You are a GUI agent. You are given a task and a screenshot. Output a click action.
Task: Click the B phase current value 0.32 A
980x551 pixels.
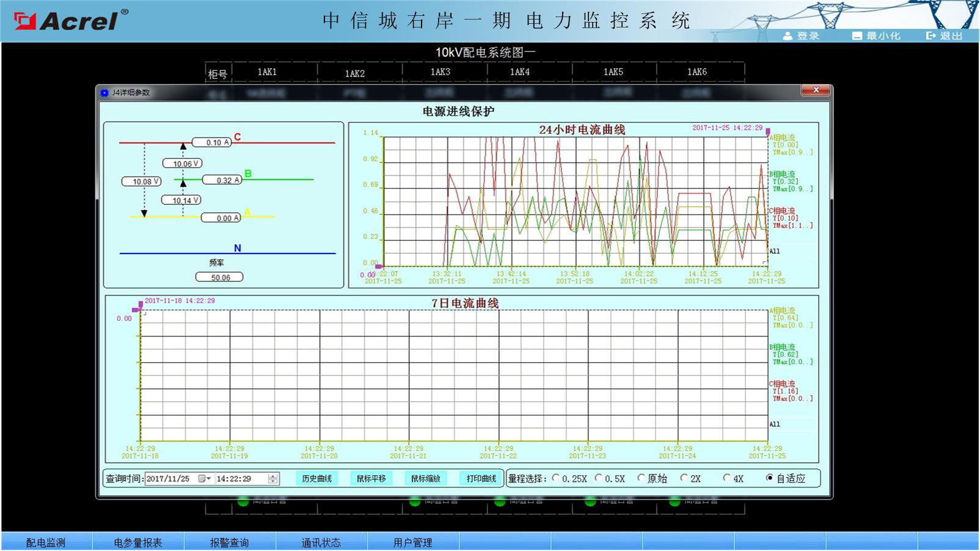click(222, 180)
